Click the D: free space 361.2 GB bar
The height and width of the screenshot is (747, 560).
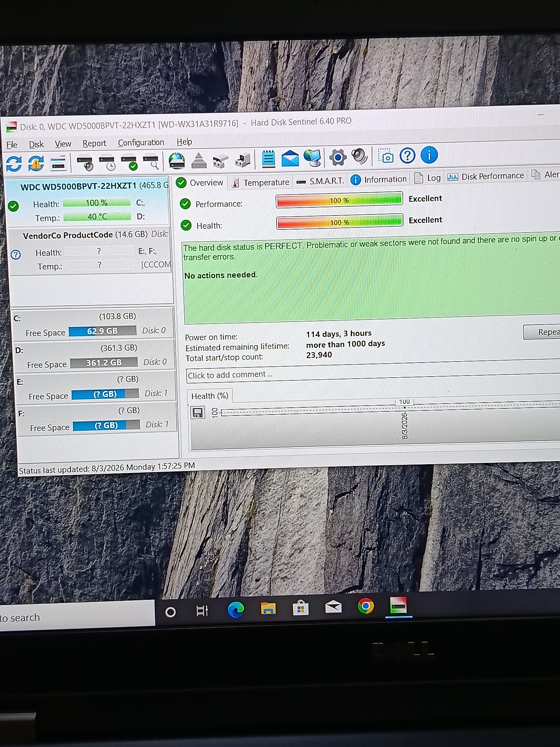[x=104, y=363]
